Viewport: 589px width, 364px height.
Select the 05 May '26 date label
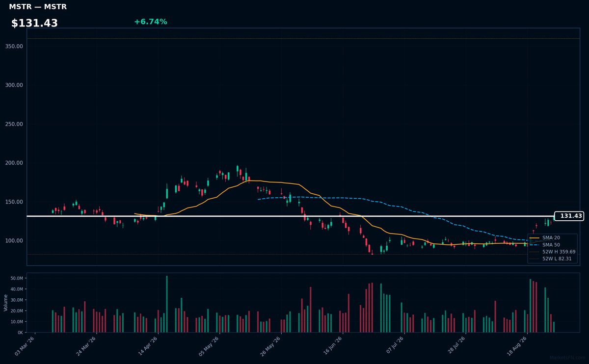(209, 346)
